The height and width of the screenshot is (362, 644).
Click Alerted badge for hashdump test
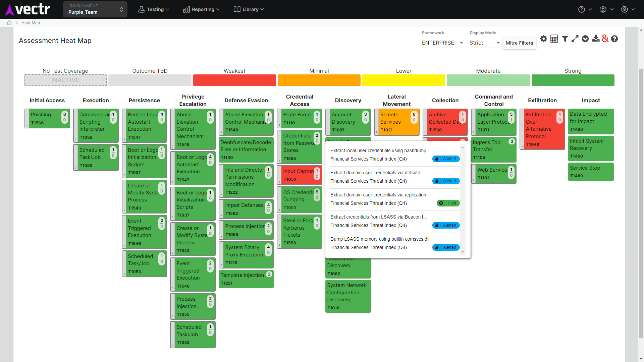coord(446,159)
